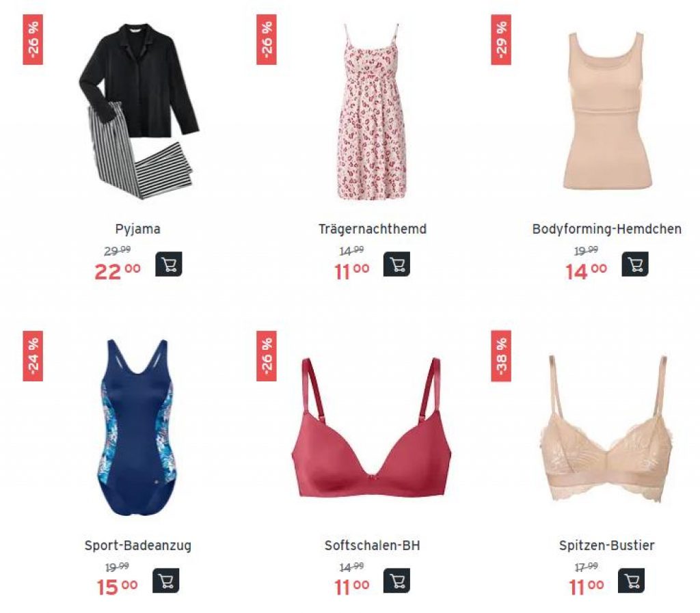Click cart icon for Bodyforming-Hemdchen
This screenshot has height=613, width=700.
pyautogui.click(x=635, y=264)
